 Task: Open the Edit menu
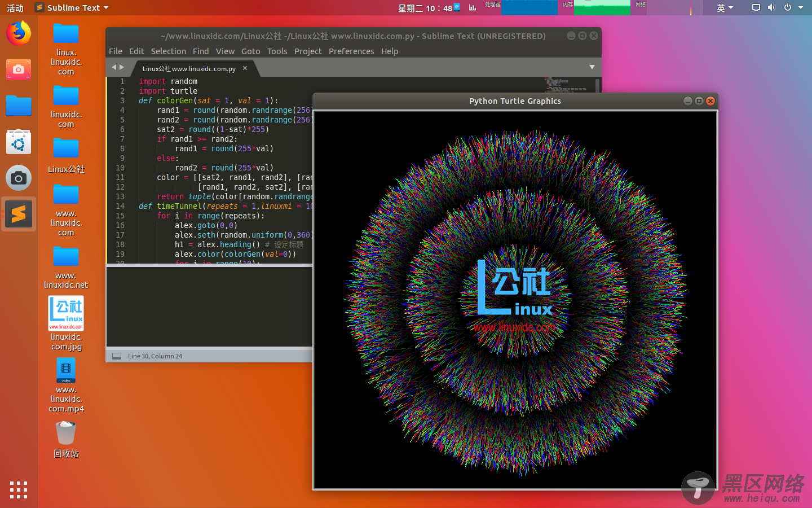click(x=136, y=51)
